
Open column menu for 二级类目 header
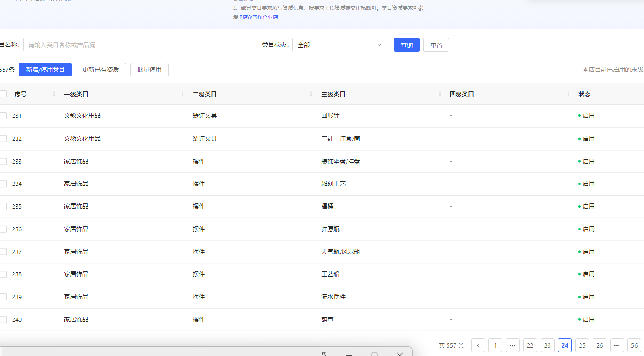tap(311, 94)
